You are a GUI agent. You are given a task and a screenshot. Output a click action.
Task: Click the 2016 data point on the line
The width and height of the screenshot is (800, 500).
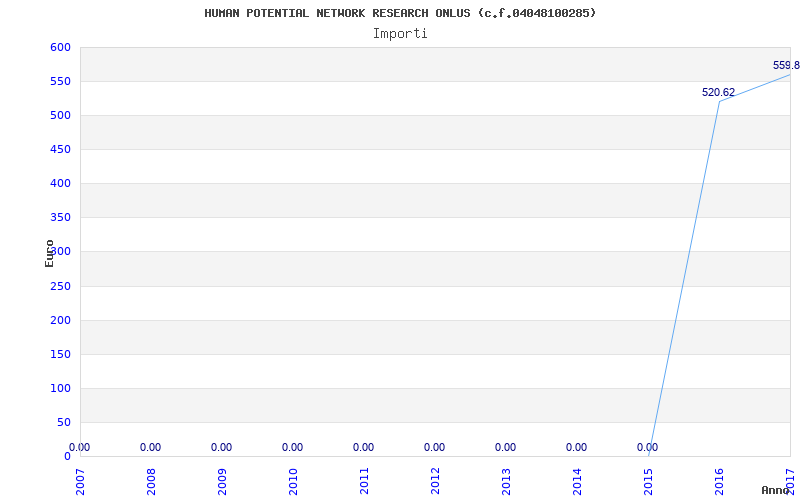pyautogui.click(x=719, y=101)
